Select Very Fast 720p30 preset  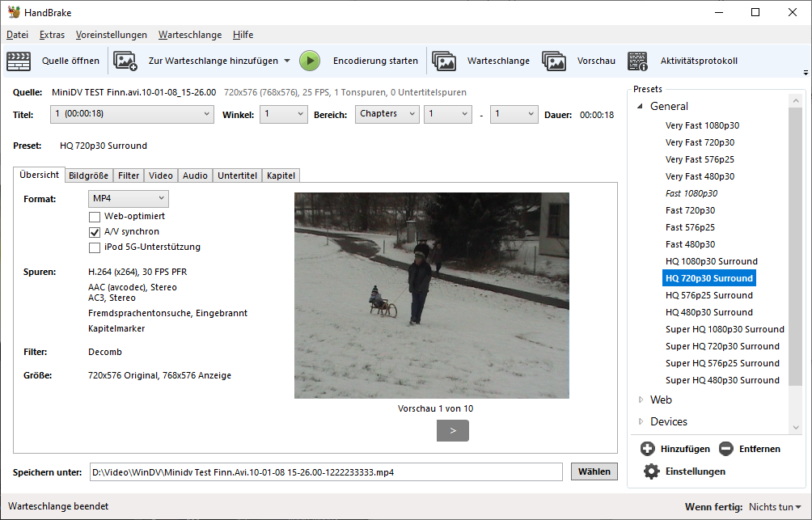tap(700, 142)
